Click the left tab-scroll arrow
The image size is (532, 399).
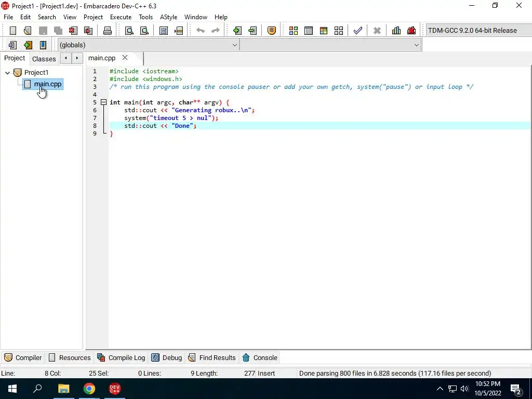pos(66,58)
